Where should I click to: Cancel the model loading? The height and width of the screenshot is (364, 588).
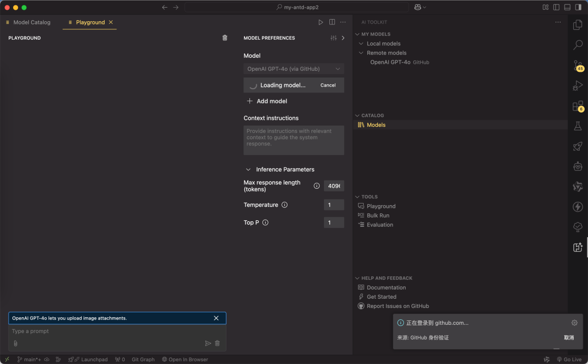328,85
